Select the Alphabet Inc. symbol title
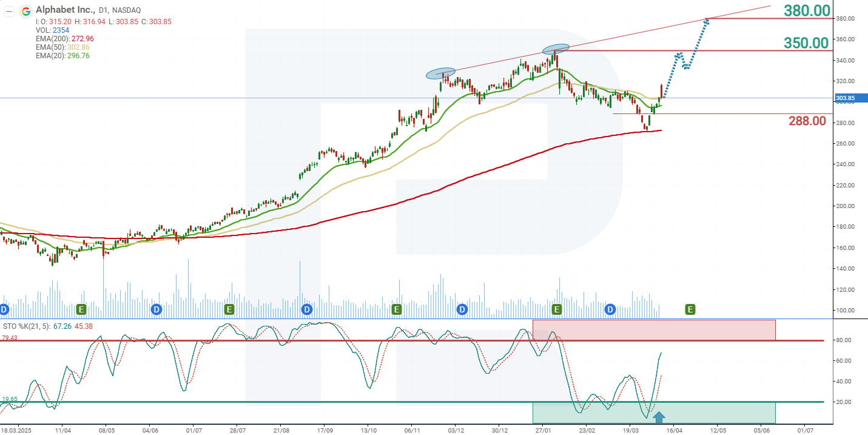This screenshot has height=435, width=868. (62, 10)
